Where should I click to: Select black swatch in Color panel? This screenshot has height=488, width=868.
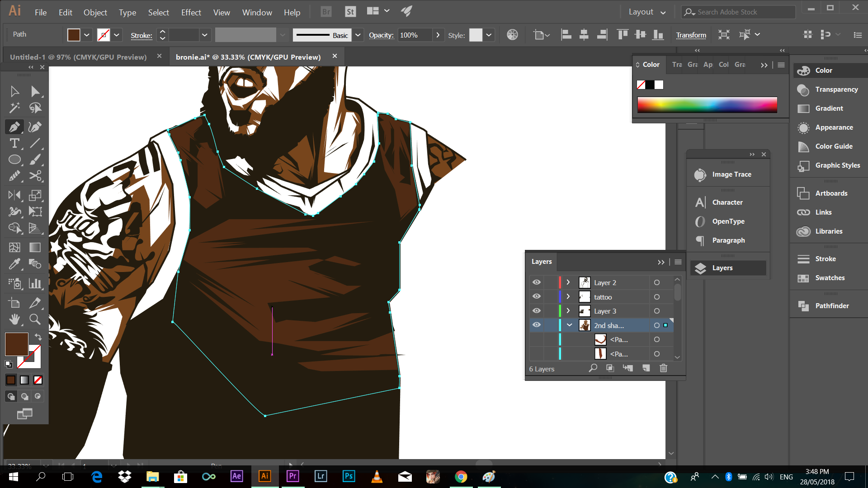point(650,85)
